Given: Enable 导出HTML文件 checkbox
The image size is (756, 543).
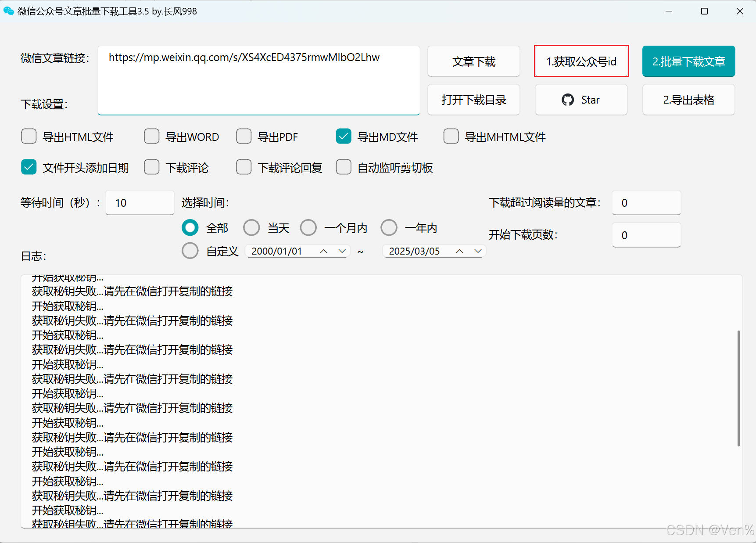Looking at the screenshot, I should pos(29,137).
